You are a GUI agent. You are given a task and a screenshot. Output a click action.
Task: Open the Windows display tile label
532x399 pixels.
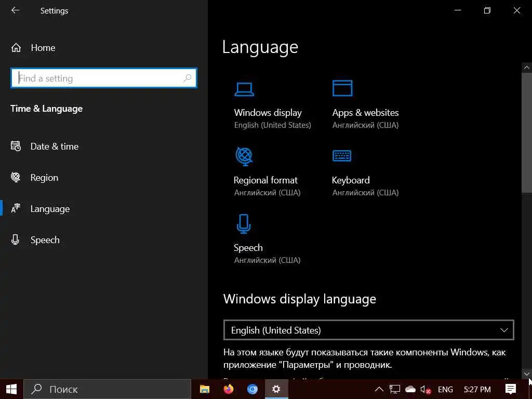(268, 112)
